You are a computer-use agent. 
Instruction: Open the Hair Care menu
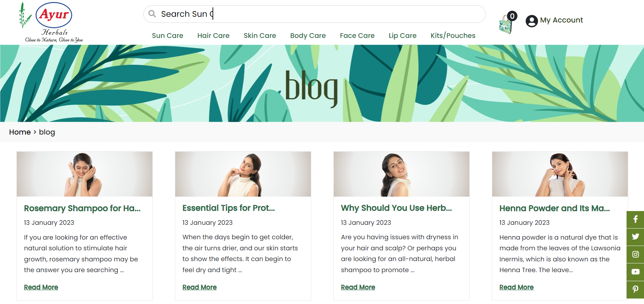[x=213, y=36]
